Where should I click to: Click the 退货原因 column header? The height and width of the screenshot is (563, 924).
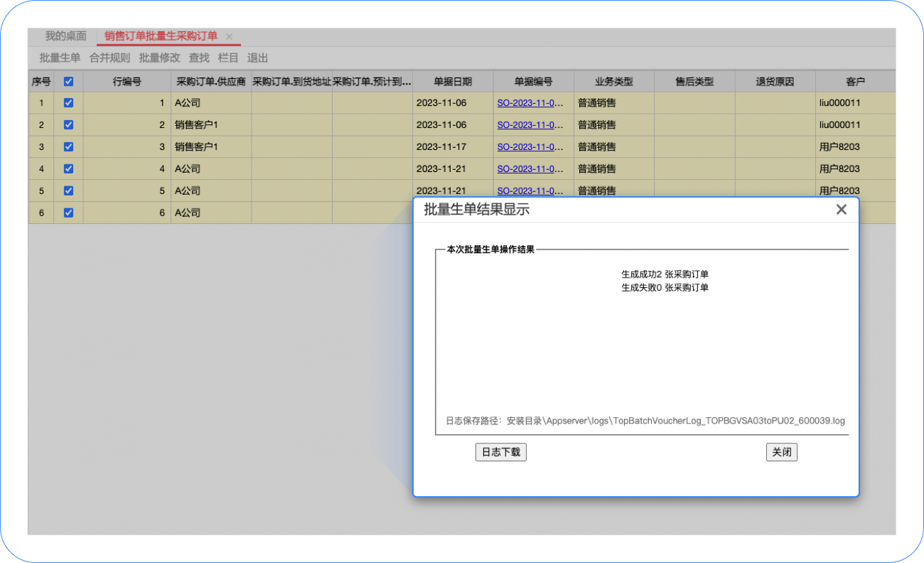(775, 81)
